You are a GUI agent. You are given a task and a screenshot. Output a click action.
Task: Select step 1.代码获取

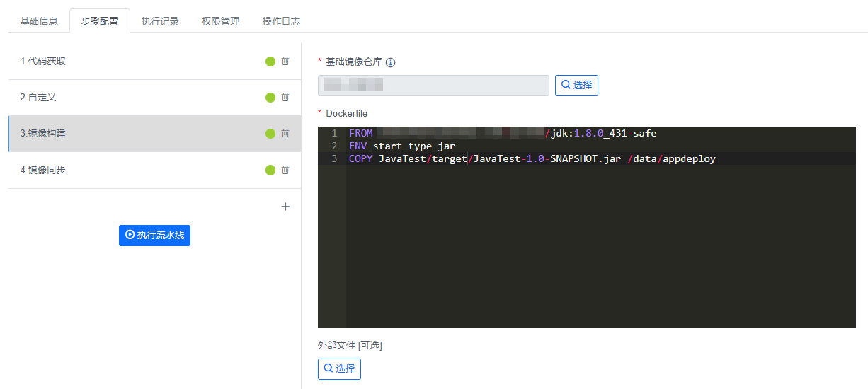click(x=154, y=62)
